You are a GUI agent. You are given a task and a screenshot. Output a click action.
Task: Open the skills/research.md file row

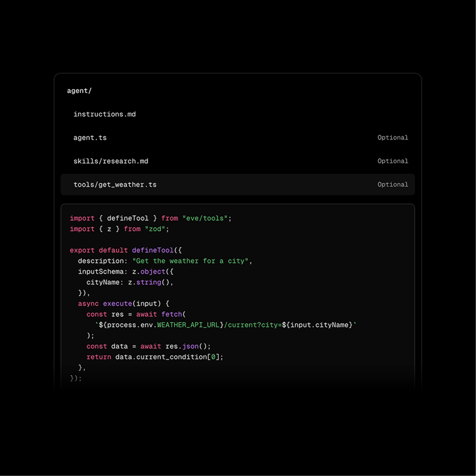238,161
